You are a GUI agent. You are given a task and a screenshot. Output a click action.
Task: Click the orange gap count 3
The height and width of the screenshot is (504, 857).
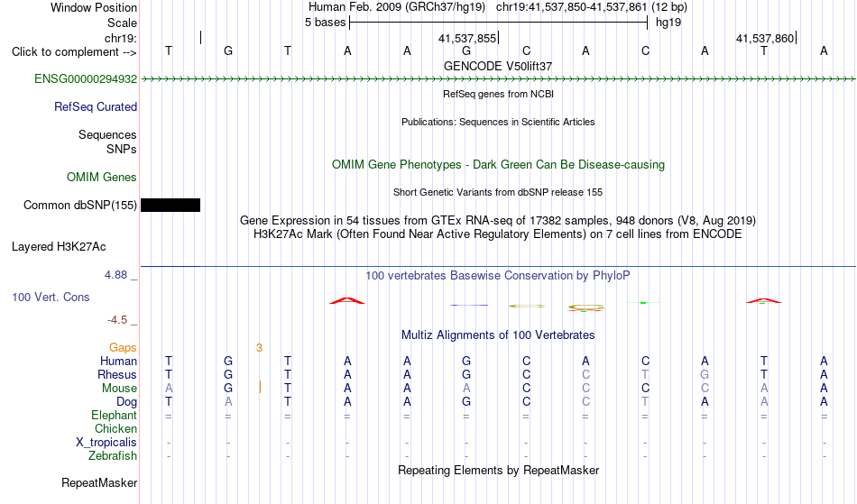(x=259, y=348)
